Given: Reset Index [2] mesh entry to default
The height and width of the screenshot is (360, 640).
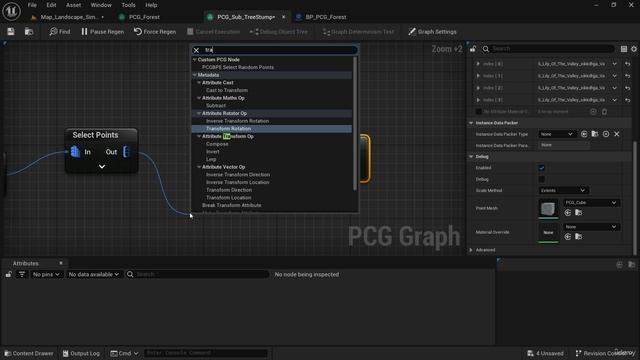Looking at the screenshot, I should (628, 88).
